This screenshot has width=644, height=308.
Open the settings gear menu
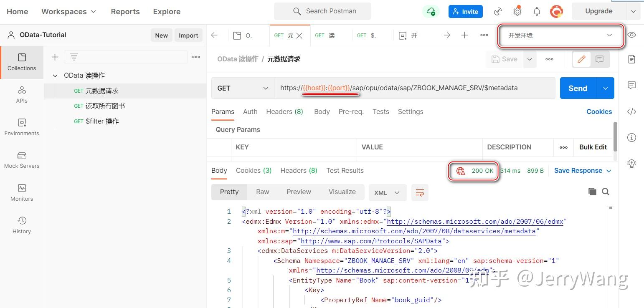click(517, 11)
